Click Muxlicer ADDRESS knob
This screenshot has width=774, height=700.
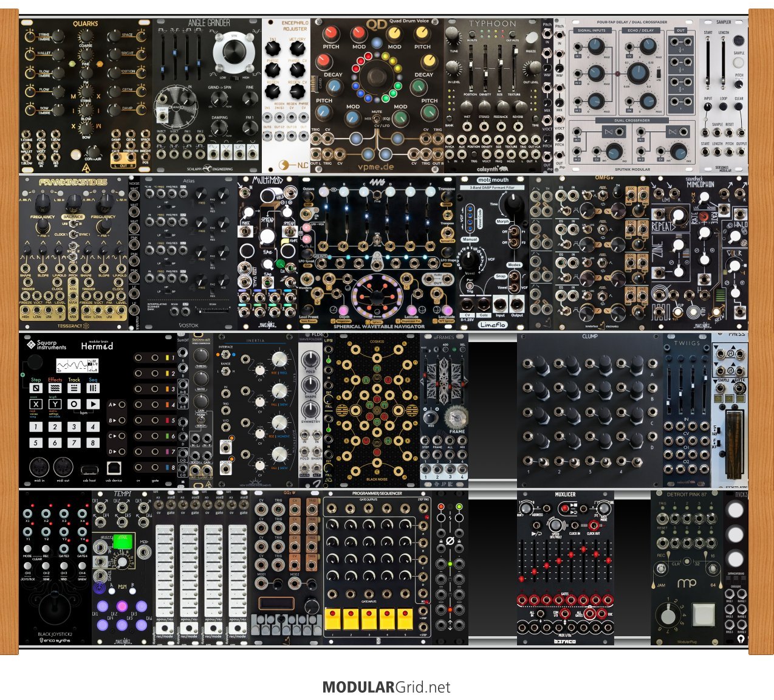pyautogui.click(x=527, y=508)
